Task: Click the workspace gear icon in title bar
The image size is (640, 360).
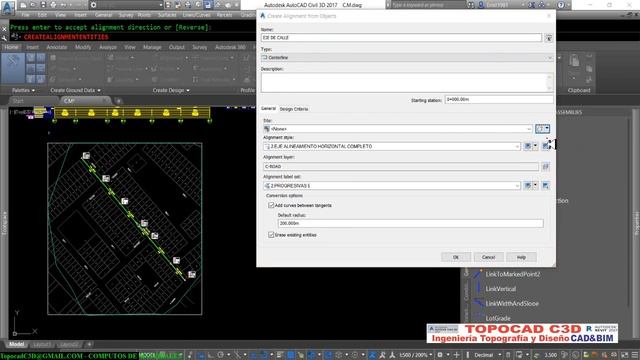Action: (93, 5)
